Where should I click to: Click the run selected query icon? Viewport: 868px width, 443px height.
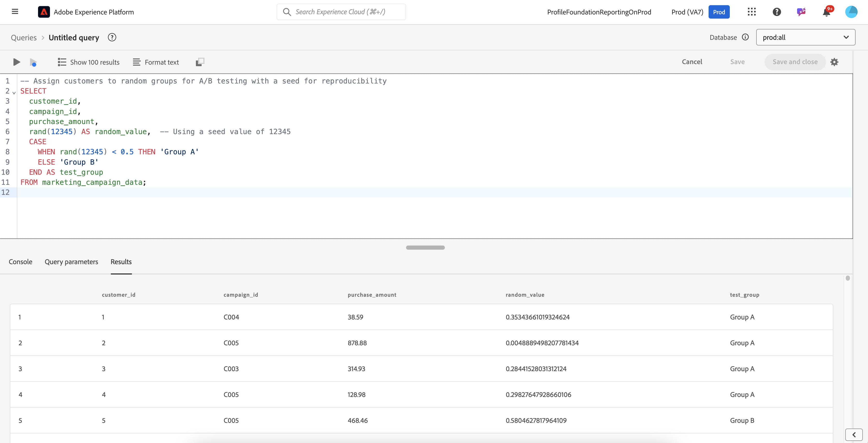click(33, 62)
